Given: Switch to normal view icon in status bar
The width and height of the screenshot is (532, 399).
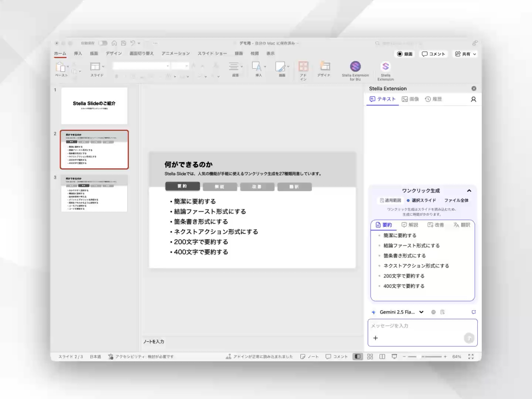Looking at the screenshot, I should point(358,357).
